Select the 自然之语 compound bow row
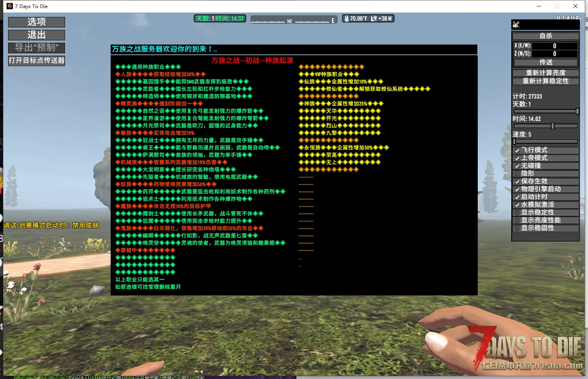Viewport: 588px width, 379px height. 189,111
